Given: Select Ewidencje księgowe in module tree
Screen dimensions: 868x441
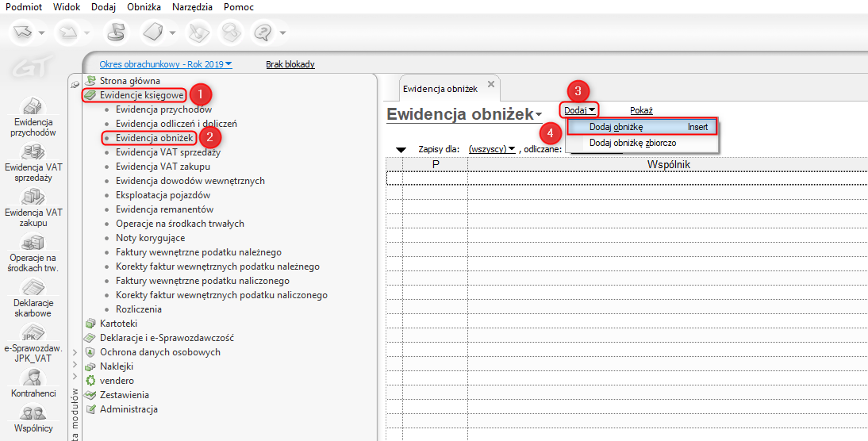Looking at the screenshot, I should coord(142,95).
